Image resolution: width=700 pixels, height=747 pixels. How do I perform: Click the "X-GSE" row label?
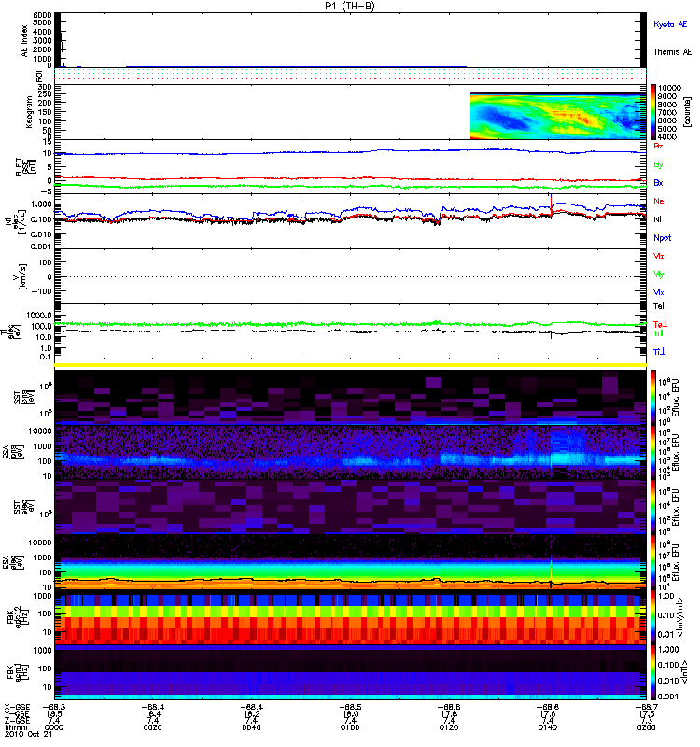(17, 708)
